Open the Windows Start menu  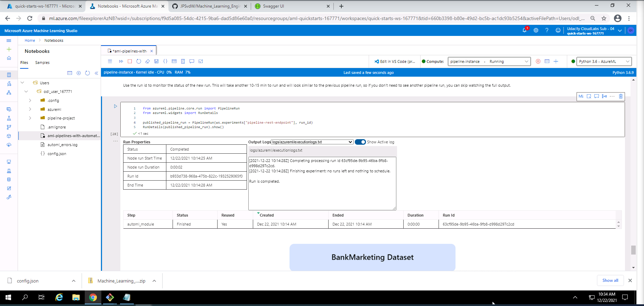pos(8,297)
